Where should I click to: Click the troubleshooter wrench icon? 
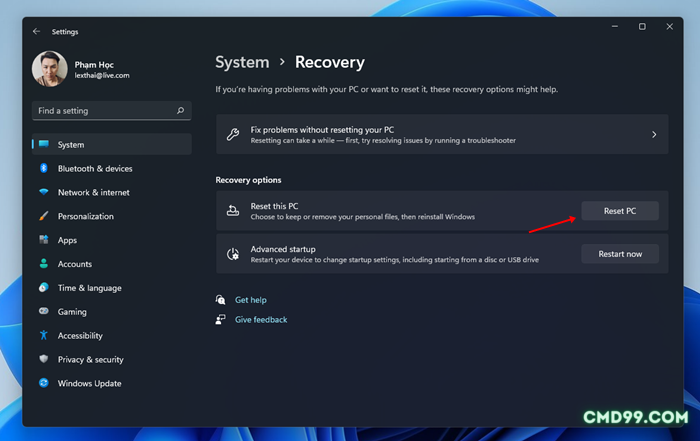[233, 134]
